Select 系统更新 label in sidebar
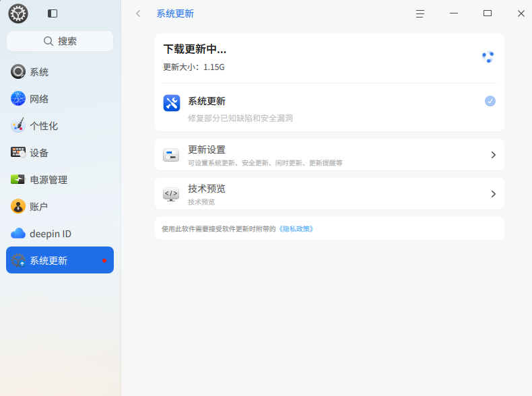This screenshot has width=532, height=396. (48, 261)
